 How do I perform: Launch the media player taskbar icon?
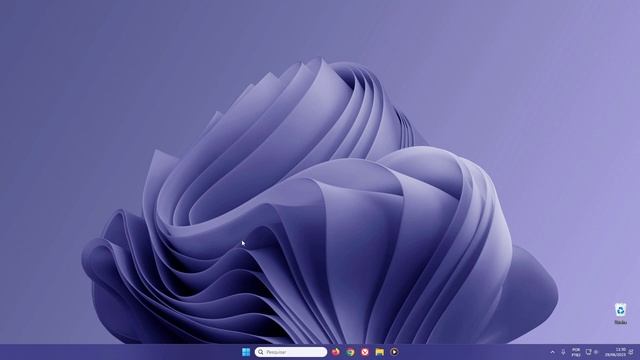(x=394, y=352)
